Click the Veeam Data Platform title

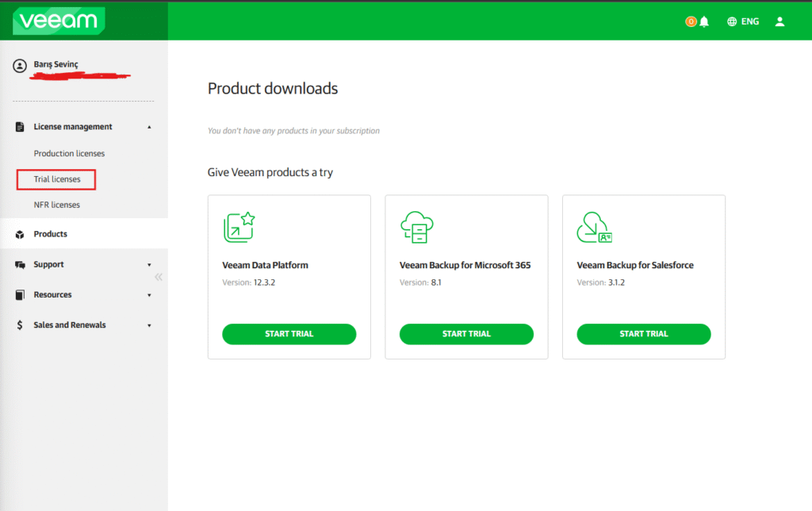tap(265, 265)
